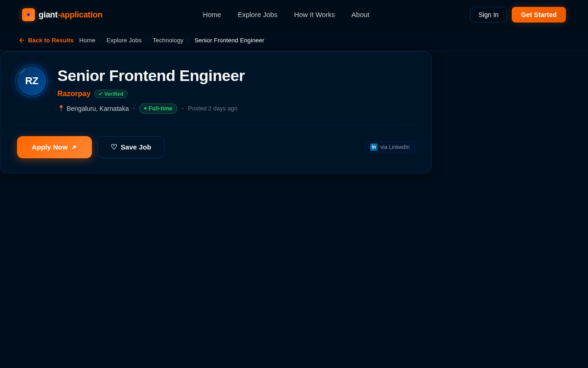Open the Razorpay company link
This screenshot has height=368, width=588.
pos(74,94)
